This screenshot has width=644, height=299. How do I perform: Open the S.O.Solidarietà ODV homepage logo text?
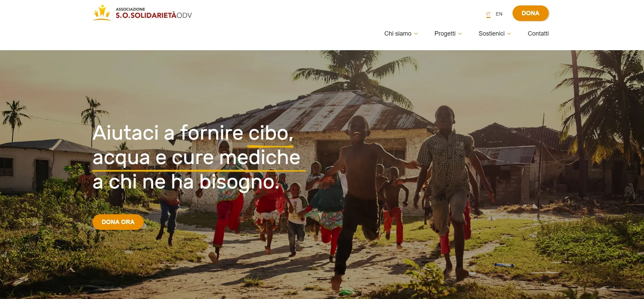coord(154,13)
